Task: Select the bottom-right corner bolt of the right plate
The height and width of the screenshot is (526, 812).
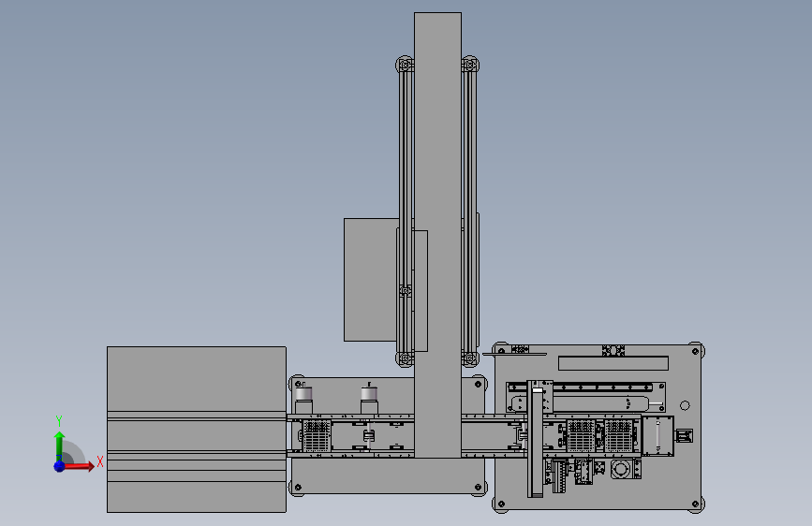Action: pyautogui.click(x=696, y=504)
